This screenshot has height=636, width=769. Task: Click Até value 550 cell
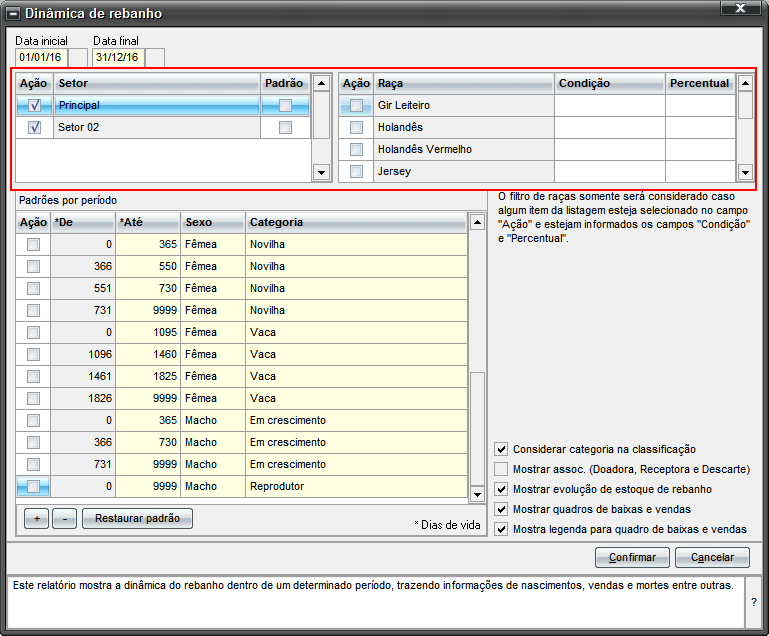(x=148, y=266)
